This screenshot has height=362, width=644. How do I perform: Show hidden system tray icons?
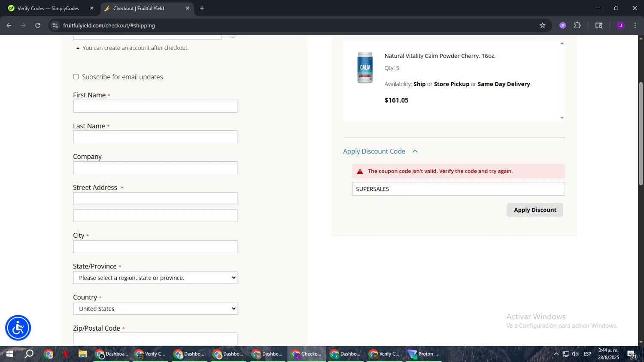[x=556, y=354]
